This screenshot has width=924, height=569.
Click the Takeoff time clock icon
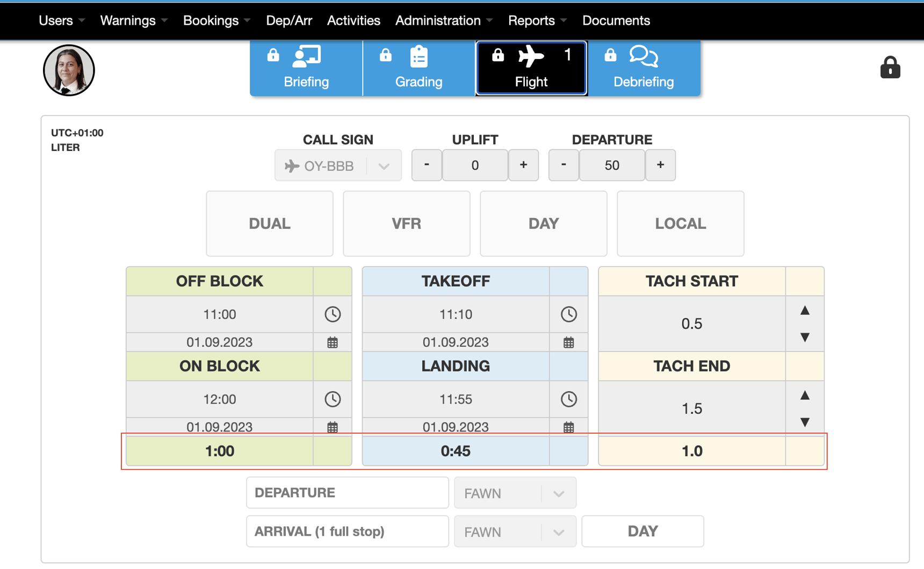pyautogui.click(x=568, y=314)
